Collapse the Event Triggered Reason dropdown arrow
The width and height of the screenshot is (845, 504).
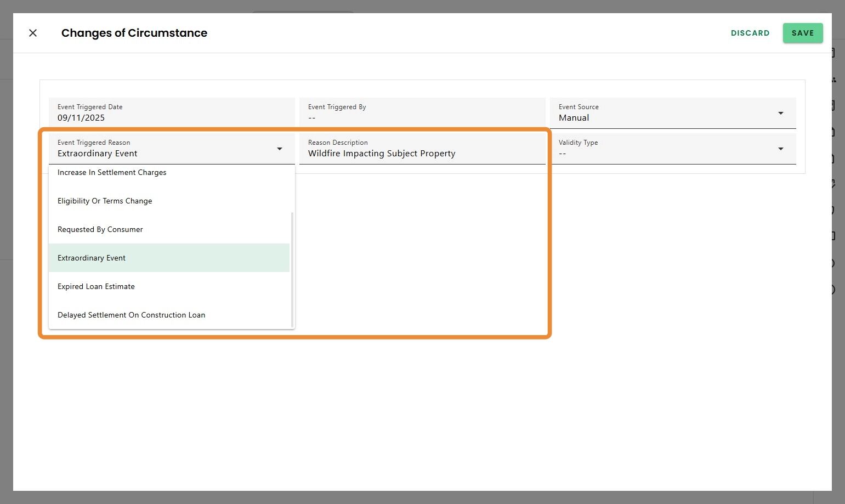coord(279,149)
